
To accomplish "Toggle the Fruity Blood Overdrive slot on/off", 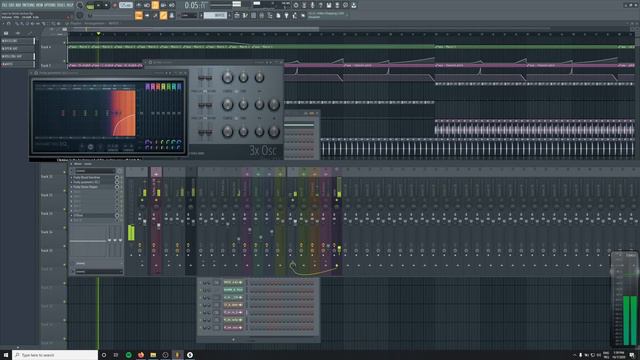I will 117,178.
